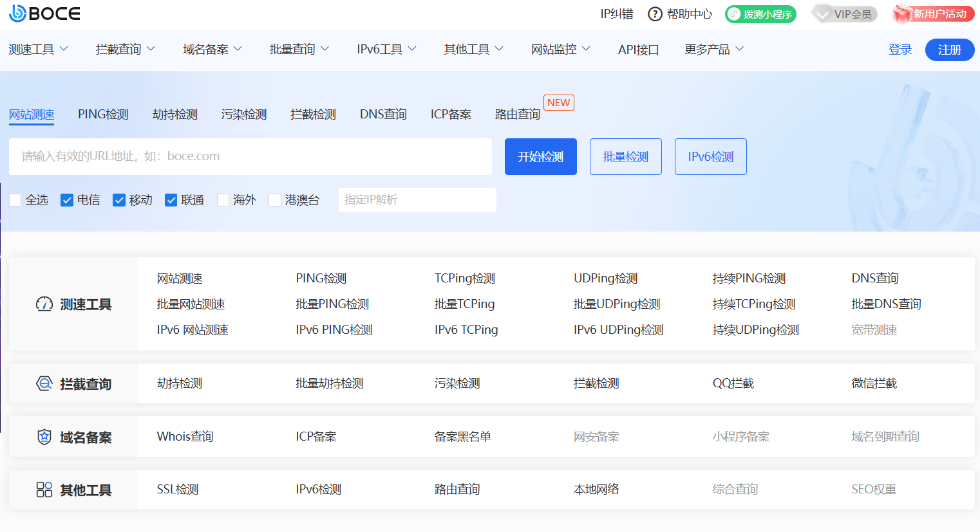Focus the URL address input field
Screen dimensions: 980x532
click(x=250, y=156)
